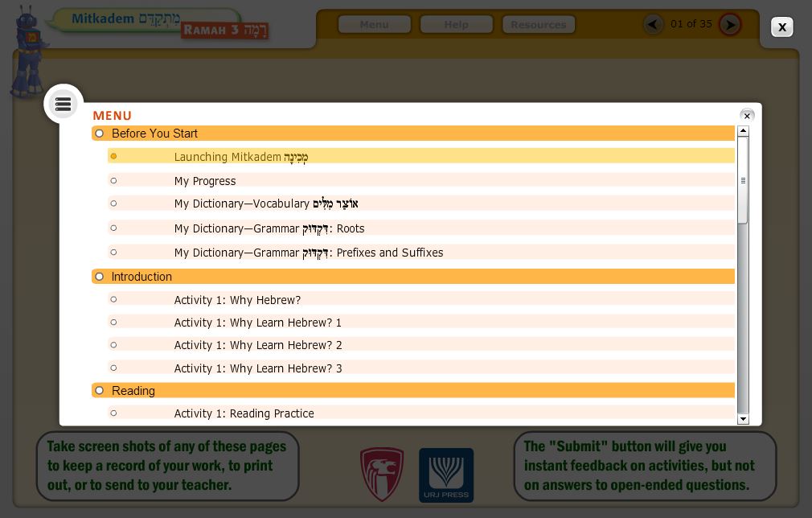Click the red griffin shield logo
Viewport: 812px width, 518px height.
point(382,474)
